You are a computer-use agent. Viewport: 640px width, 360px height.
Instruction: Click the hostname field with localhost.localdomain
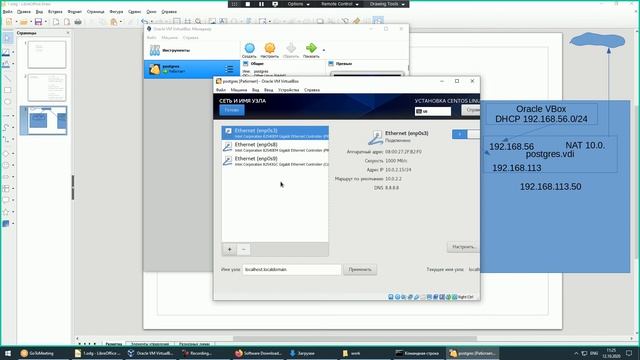coord(291,269)
